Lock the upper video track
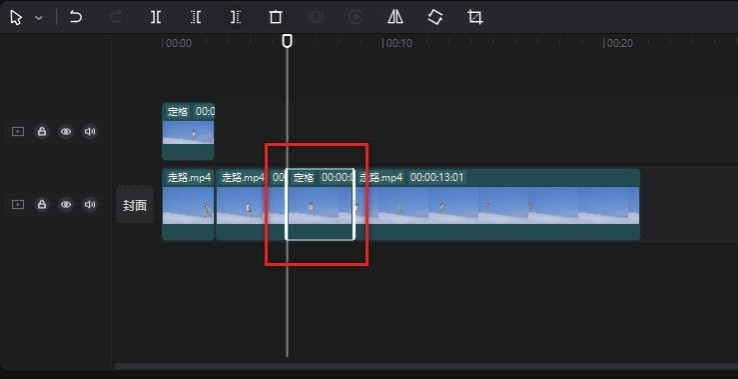 pyautogui.click(x=42, y=131)
